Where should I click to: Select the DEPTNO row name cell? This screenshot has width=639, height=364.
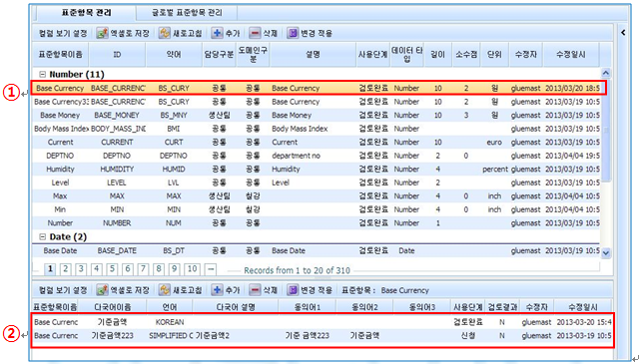coord(60,156)
